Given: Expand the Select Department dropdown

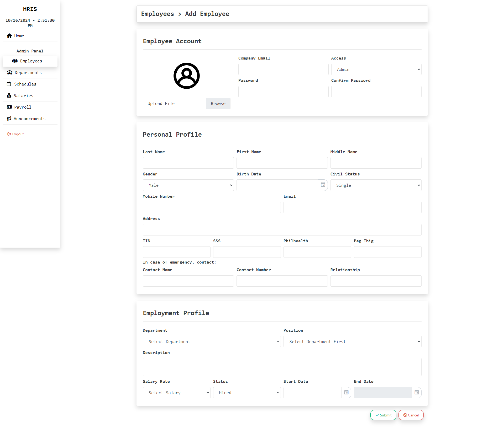Looking at the screenshot, I should [212, 341].
